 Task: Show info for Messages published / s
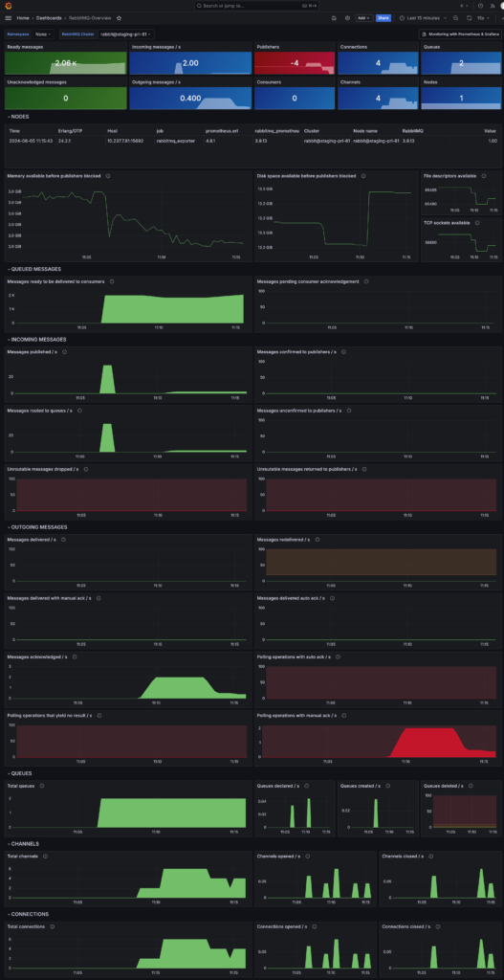point(64,352)
